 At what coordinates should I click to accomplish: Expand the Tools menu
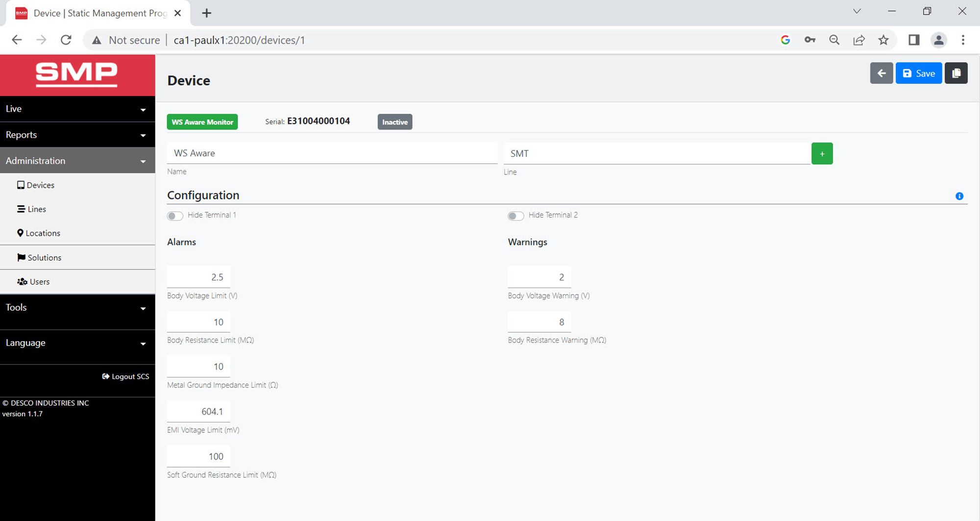(x=77, y=307)
